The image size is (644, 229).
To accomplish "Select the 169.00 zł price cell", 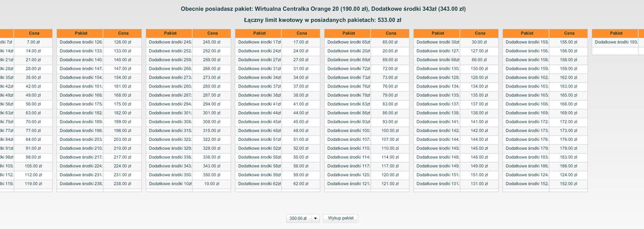I will (x=568, y=113).
